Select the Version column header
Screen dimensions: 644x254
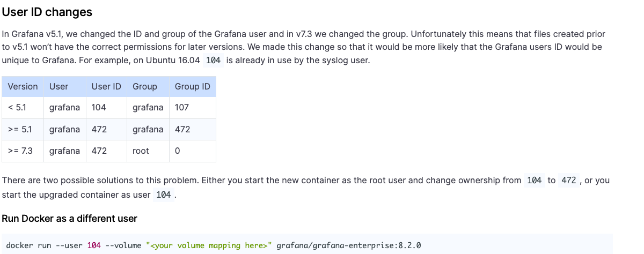click(23, 86)
